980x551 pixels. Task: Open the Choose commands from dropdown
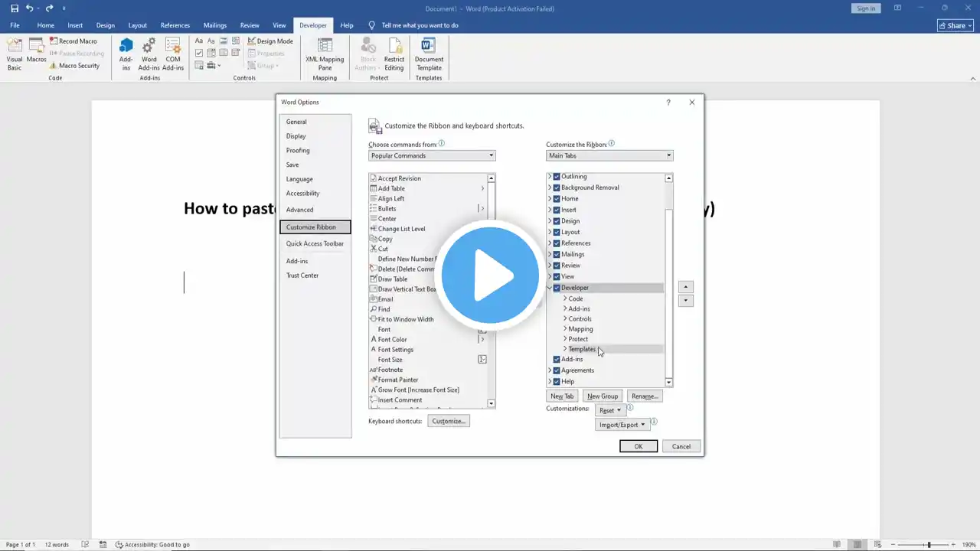(432, 155)
